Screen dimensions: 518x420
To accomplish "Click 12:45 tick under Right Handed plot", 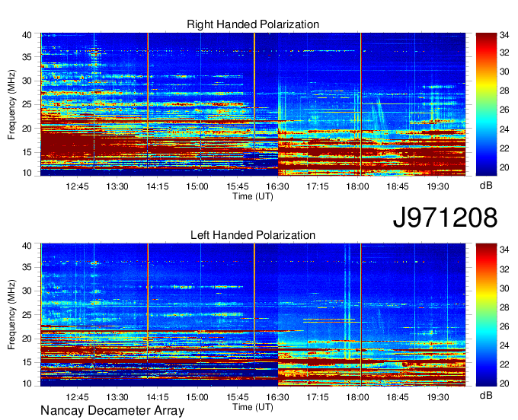I will pos(77,186).
